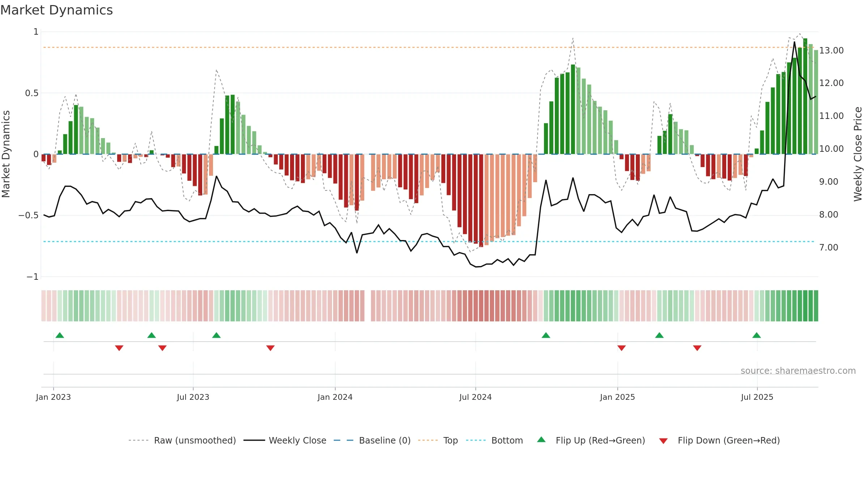Click the Flip Down marker in late March 2023
Screen dimensions: 868x488
(119, 348)
